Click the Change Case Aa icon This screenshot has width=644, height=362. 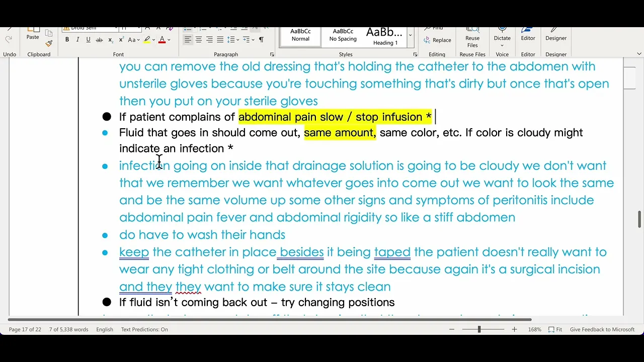[131, 40]
